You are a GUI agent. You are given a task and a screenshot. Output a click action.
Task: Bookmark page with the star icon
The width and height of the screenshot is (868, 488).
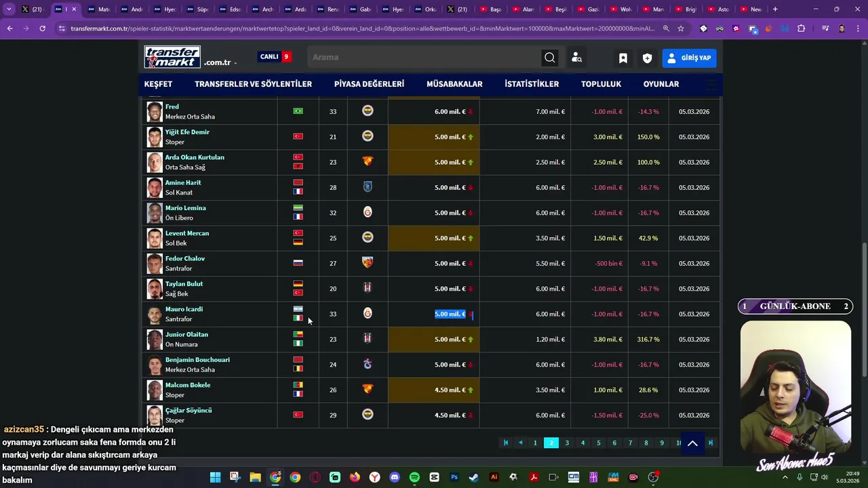[x=681, y=28]
